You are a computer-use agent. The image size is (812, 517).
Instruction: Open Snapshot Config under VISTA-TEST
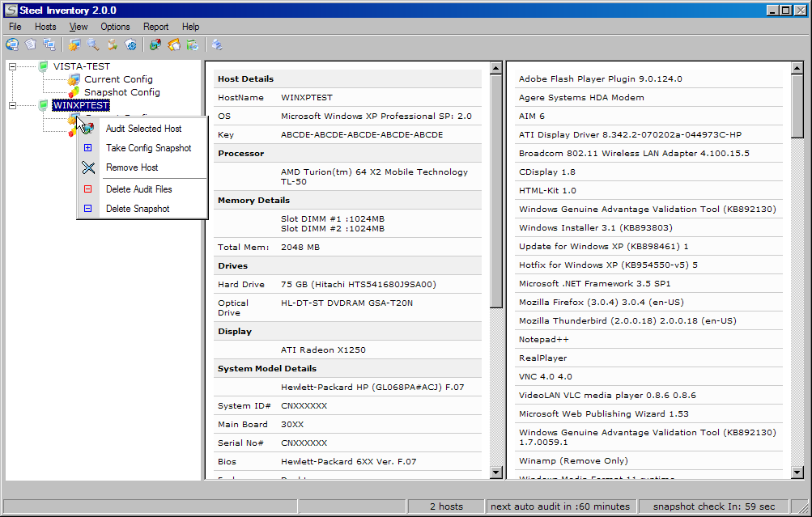pos(121,92)
